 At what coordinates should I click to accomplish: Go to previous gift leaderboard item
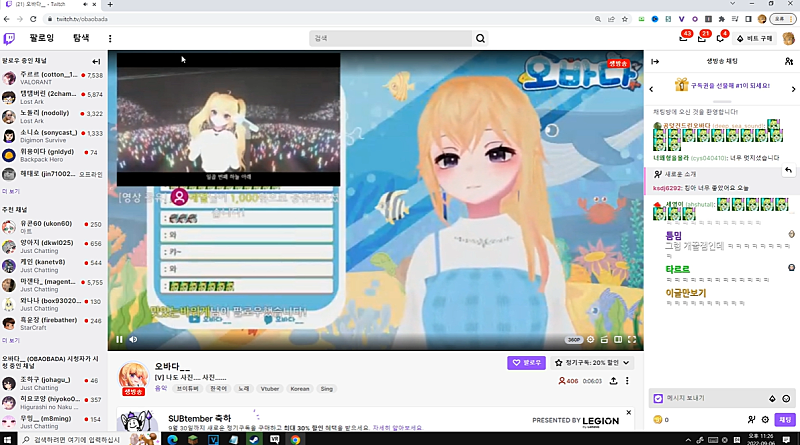[x=652, y=89]
